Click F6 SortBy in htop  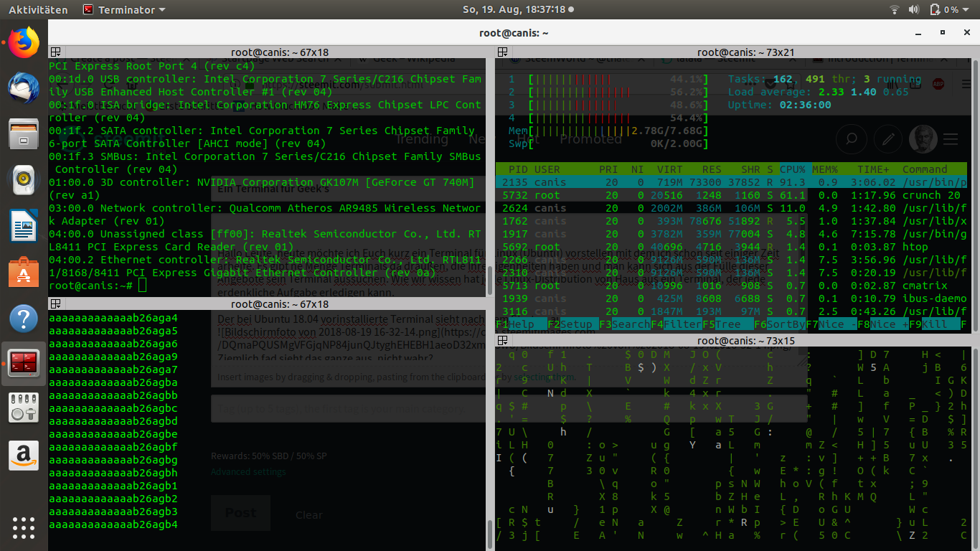[780, 324]
